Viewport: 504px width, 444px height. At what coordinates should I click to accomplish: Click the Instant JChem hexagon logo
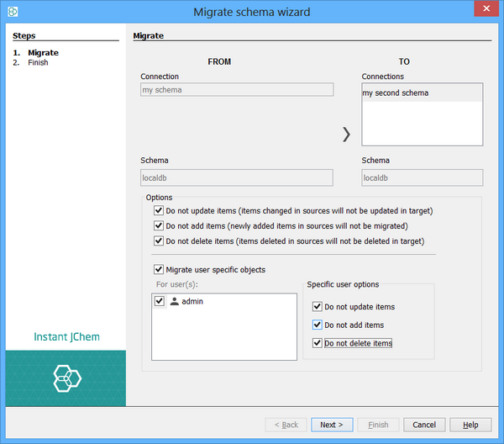click(x=66, y=378)
